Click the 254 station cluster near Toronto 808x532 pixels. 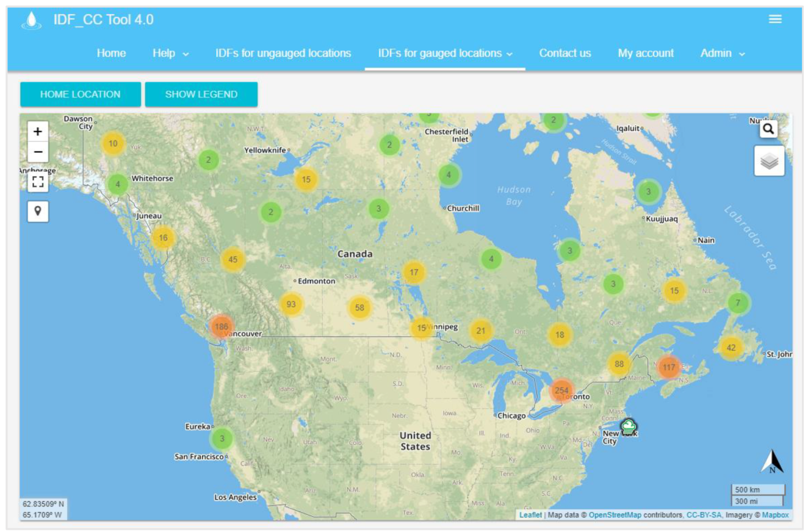point(561,390)
